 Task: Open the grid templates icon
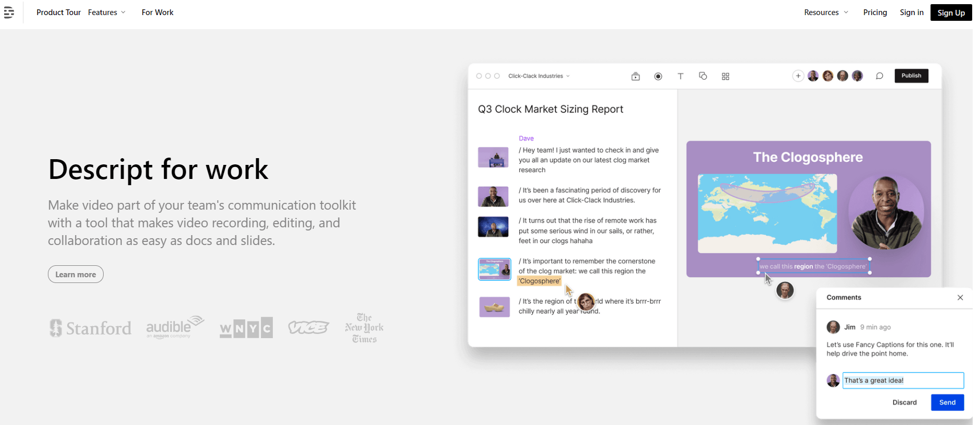725,76
